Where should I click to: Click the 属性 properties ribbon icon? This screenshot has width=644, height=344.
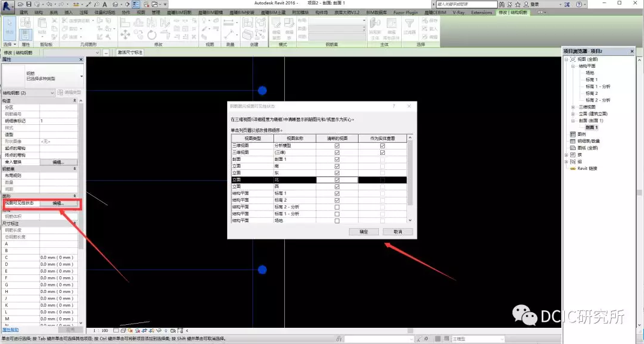coord(25,34)
